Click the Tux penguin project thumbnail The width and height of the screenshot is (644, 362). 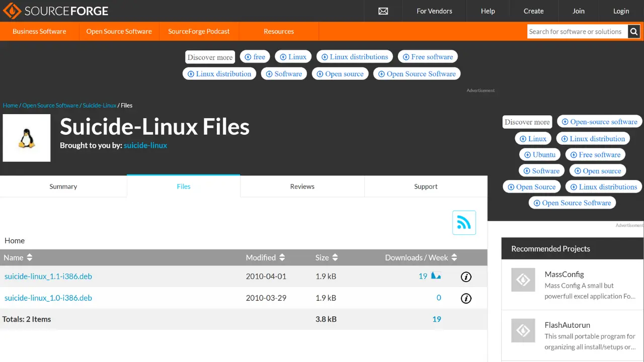tap(27, 138)
